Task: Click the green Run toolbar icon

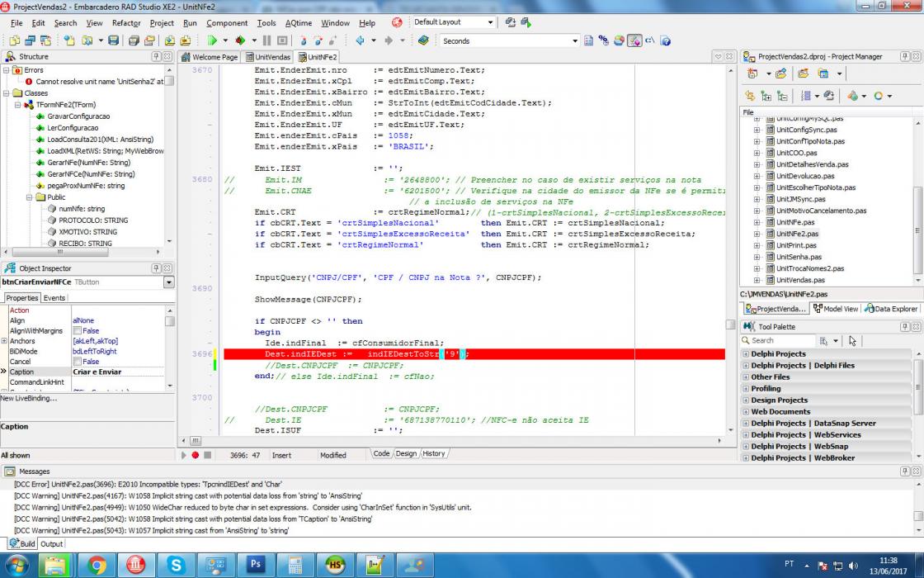Action: [212, 40]
